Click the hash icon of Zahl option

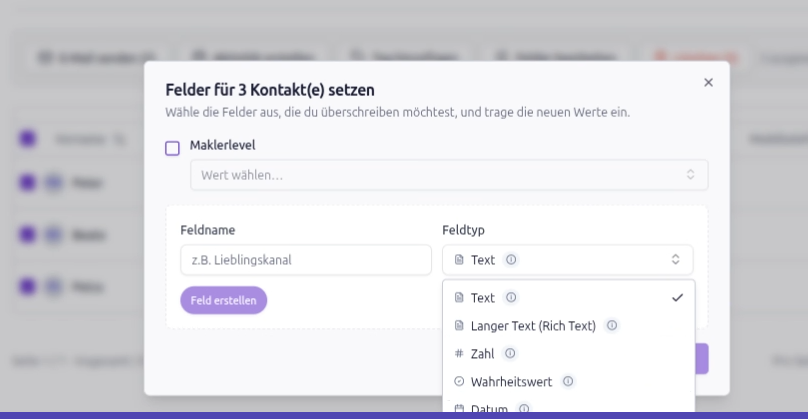coord(459,353)
